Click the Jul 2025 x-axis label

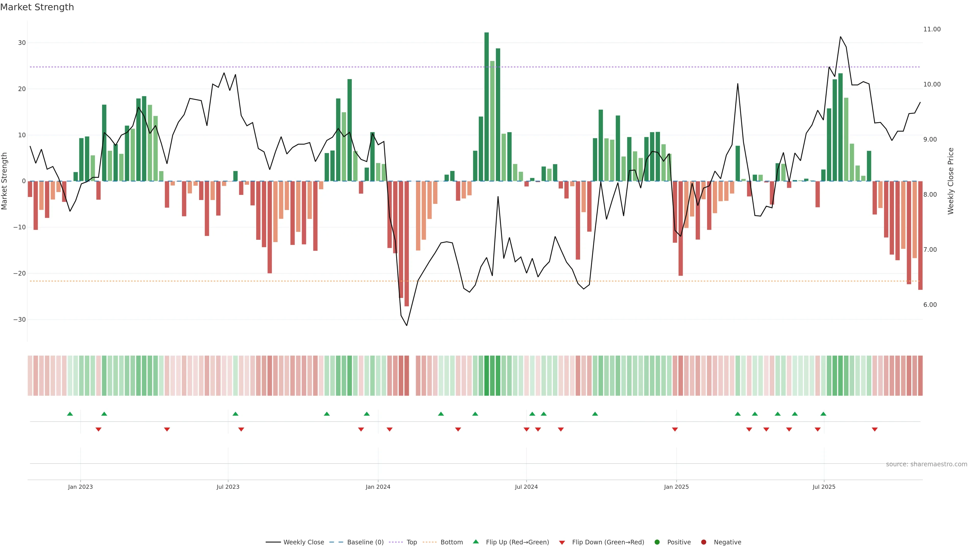pos(824,487)
